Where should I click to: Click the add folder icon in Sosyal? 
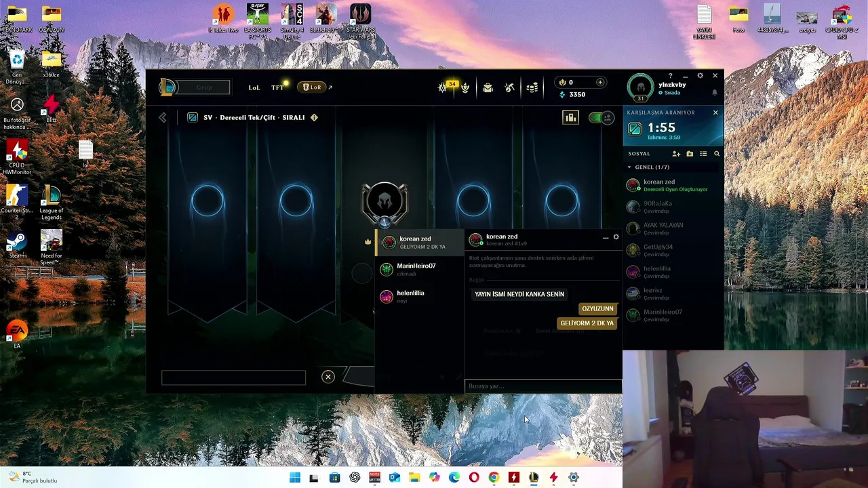[x=690, y=154]
